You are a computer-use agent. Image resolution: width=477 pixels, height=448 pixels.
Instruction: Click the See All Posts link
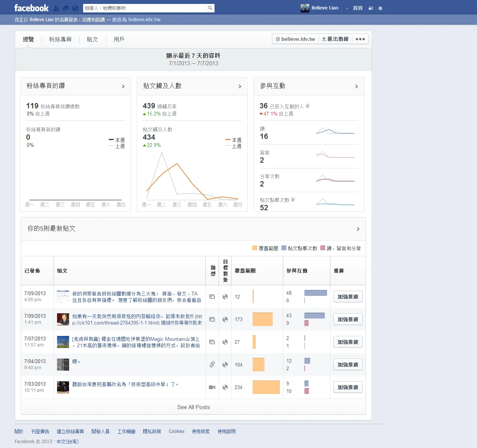click(x=193, y=407)
